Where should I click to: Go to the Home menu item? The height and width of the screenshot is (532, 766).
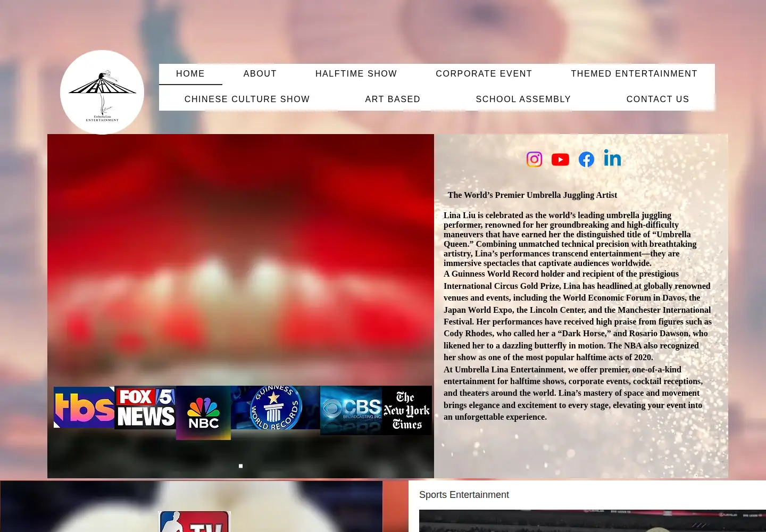190,74
